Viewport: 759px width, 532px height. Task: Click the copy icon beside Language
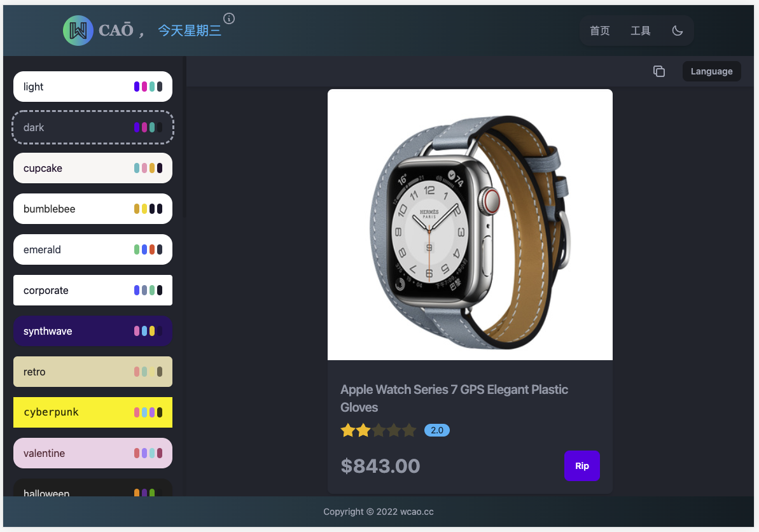659,71
